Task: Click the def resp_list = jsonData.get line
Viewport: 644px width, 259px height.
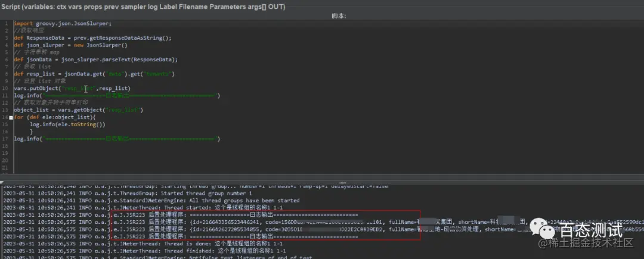Action: [x=94, y=74]
